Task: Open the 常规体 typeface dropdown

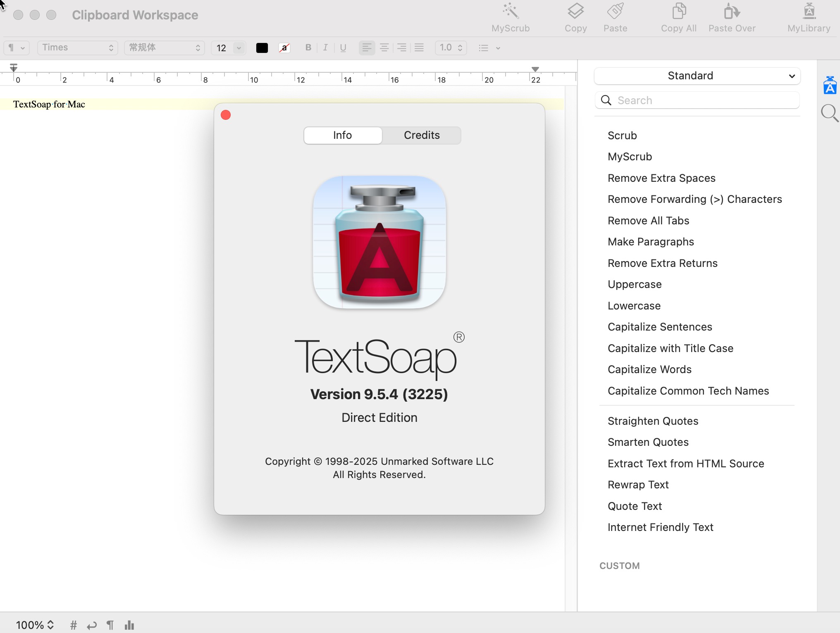Action: point(164,48)
